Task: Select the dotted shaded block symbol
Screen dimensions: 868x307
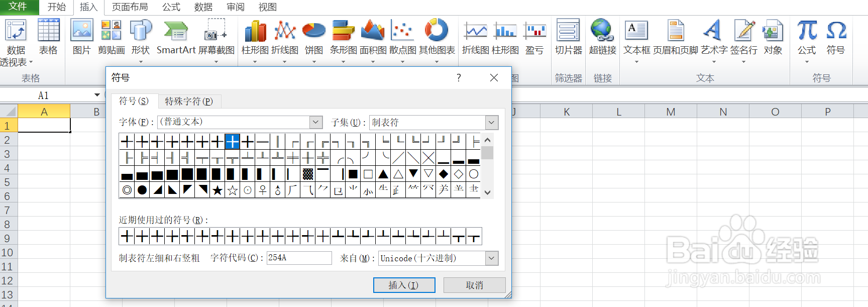Action: (307, 174)
